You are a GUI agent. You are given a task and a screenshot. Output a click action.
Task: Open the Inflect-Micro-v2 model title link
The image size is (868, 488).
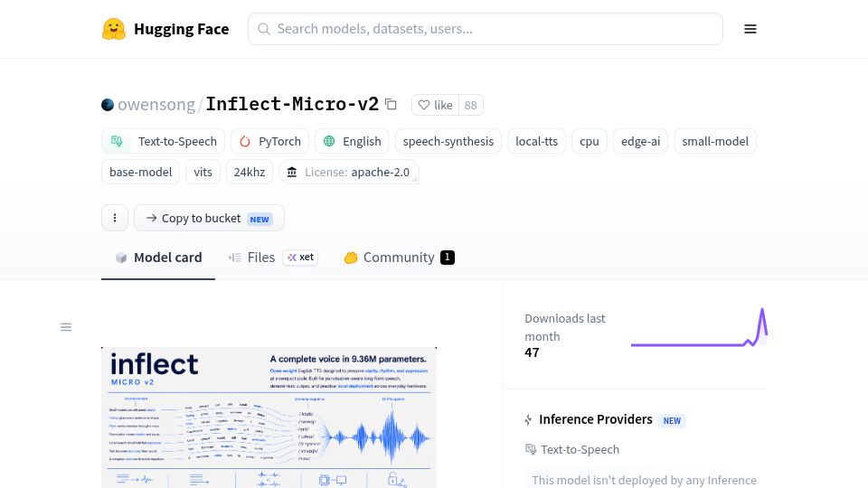click(292, 104)
